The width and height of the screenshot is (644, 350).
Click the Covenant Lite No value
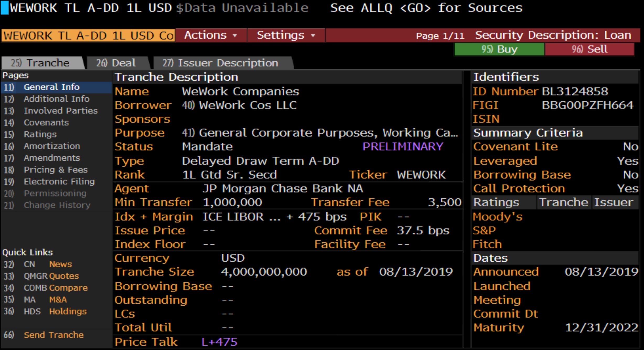630,147
